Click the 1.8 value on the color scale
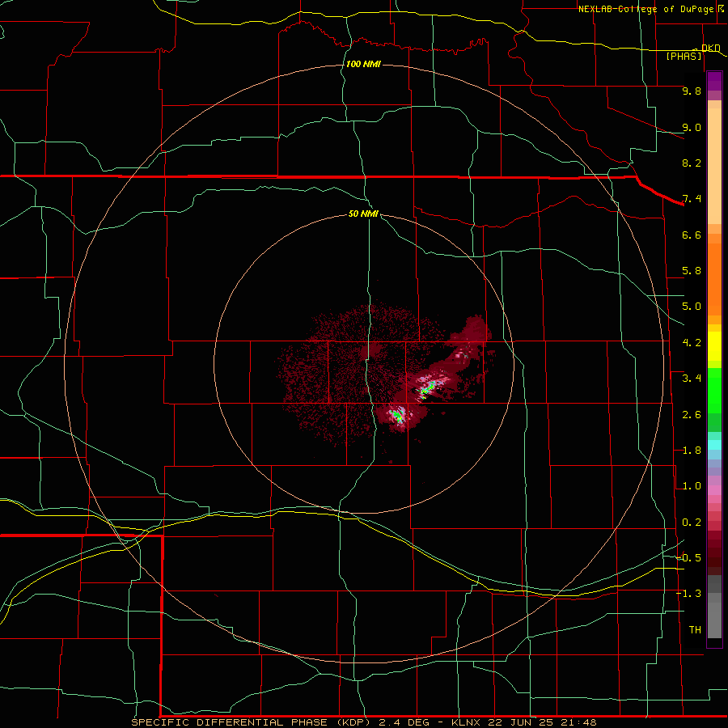The height and width of the screenshot is (728, 728). (692, 451)
